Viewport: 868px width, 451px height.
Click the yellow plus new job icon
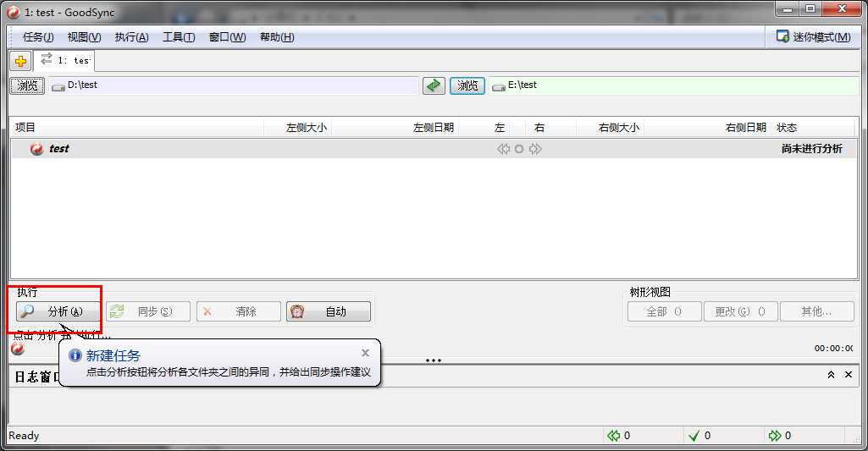(x=20, y=61)
